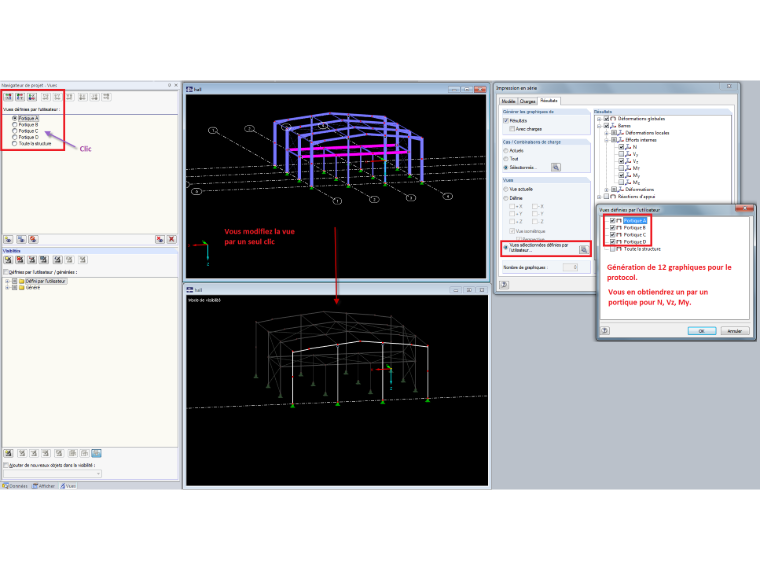Image resolution: width=760 pixels, height=570 pixels.
Task: Expand the Défini par l'utilisateur visibility folder
Action: click(7, 281)
